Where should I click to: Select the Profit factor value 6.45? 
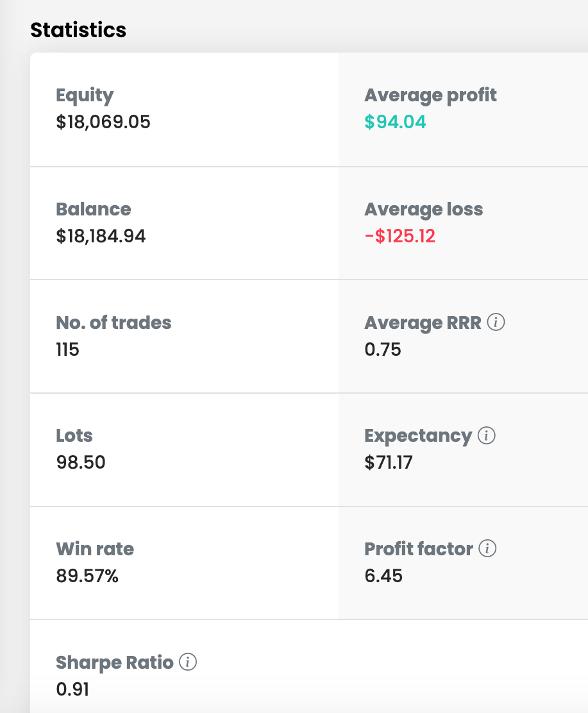[383, 576]
